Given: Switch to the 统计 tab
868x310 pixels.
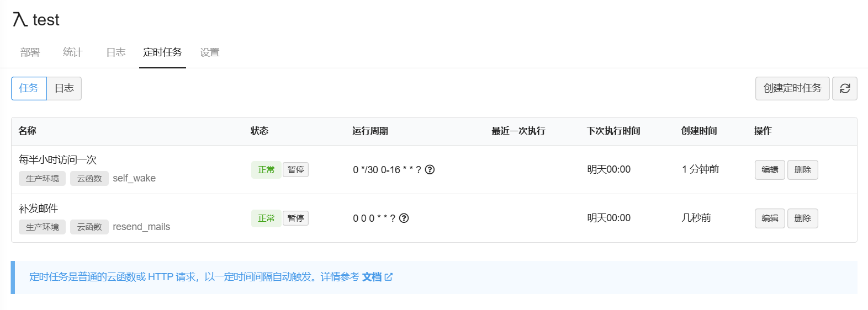Looking at the screenshot, I should (x=73, y=52).
